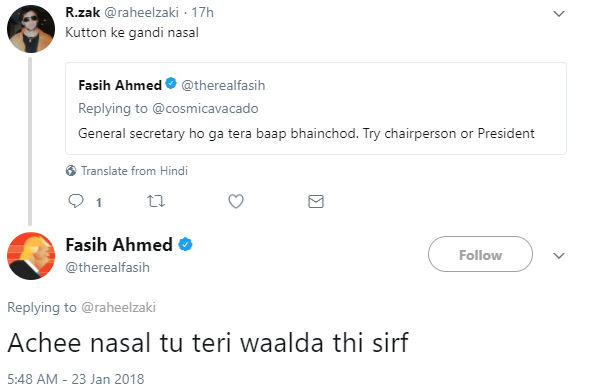Click the reply speech bubble icon
Image resolution: width=590 pixels, height=388 pixels.
[x=76, y=201]
